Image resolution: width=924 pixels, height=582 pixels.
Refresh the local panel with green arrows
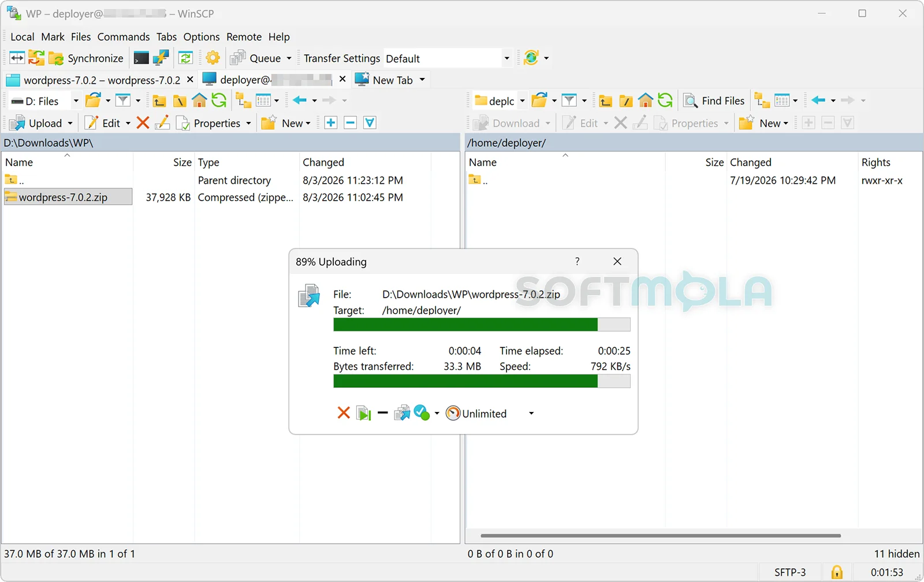click(x=219, y=101)
